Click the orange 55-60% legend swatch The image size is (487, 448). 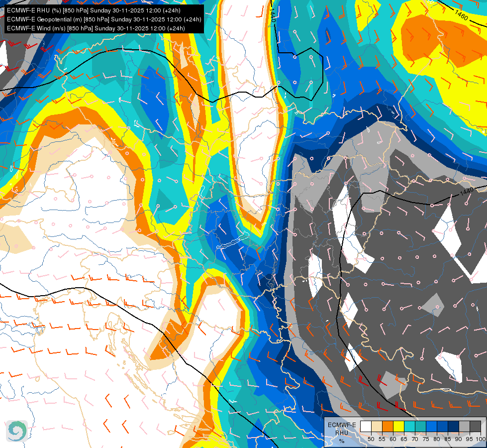tap(388, 426)
